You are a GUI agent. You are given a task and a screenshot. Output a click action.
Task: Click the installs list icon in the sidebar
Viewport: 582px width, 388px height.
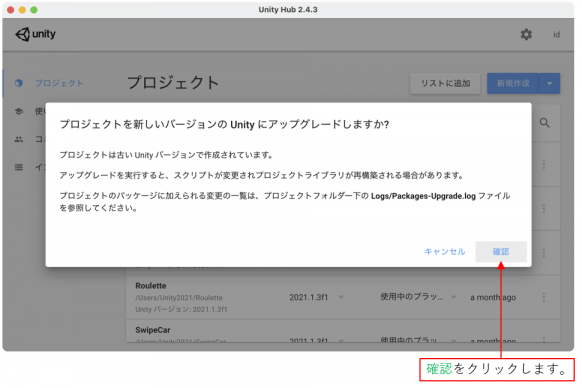tap(19, 167)
